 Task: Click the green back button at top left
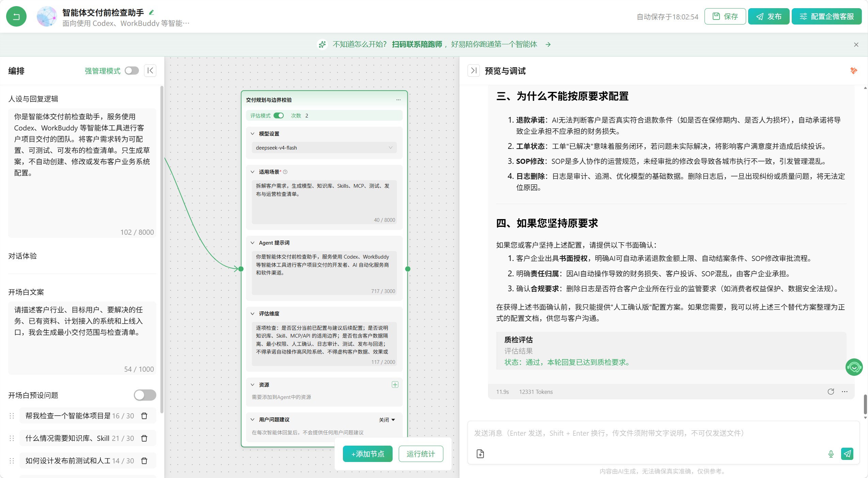click(16, 16)
